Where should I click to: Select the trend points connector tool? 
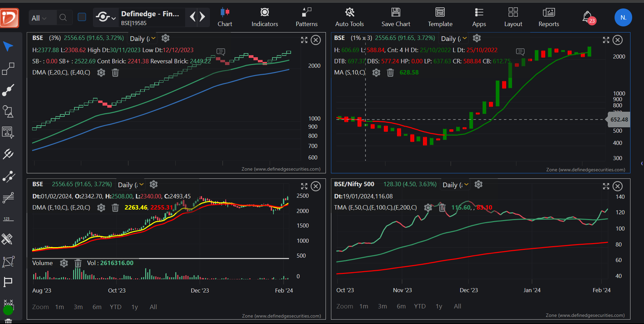(8, 176)
